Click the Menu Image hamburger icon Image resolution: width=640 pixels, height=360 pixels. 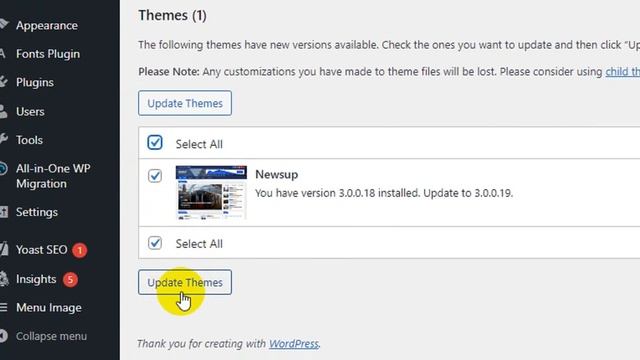pos(4,307)
